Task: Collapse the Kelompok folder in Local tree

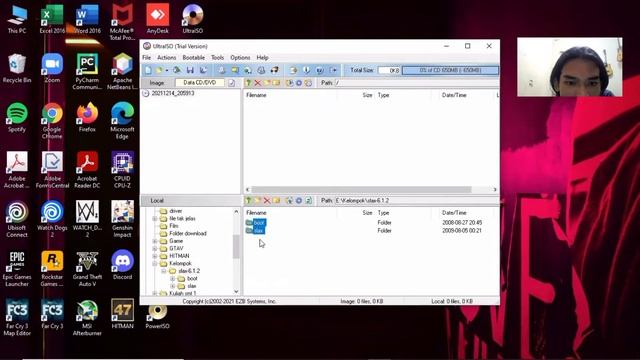Action: coord(155,264)
